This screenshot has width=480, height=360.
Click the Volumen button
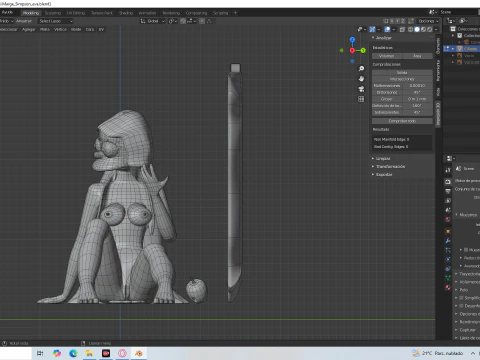pos(387,56)
